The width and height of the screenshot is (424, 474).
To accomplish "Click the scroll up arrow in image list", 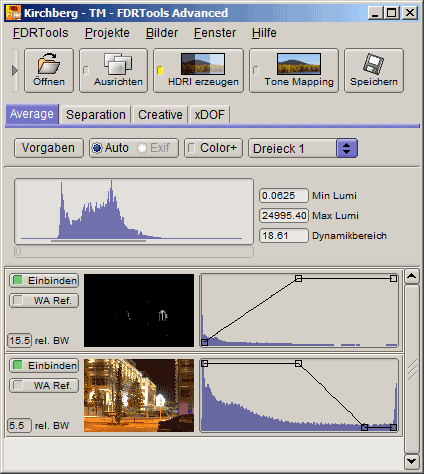I will coord(412,276).
